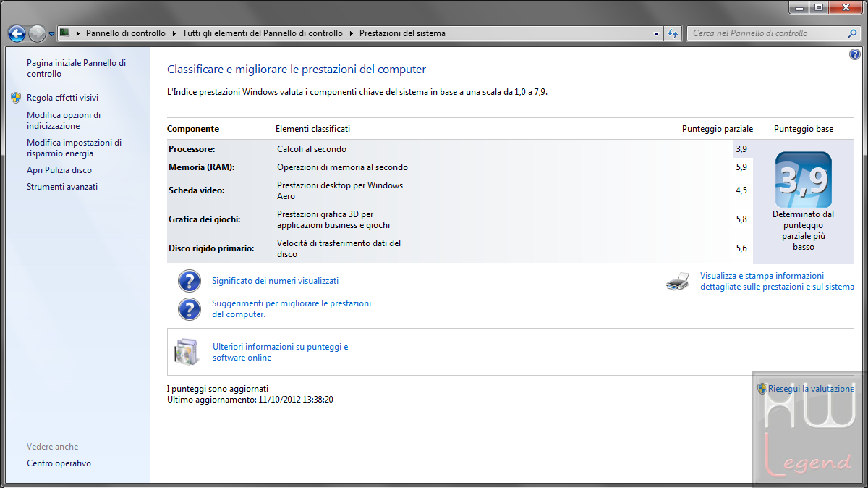Open the address bar history dropdown
This screenshot has height=488, width=868.
(x=656, y=33)
